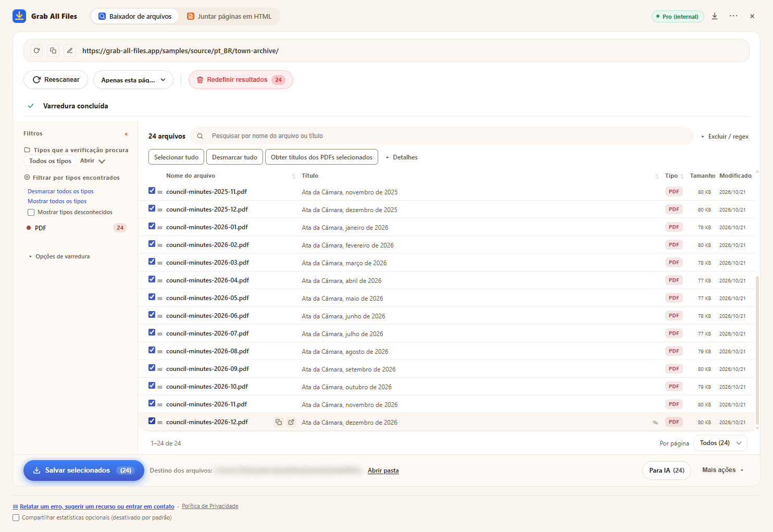The width and height of the screenshot is (773, 532).
Task: Click Obter títulos dos PDFs selecionados
Action: [321, 157]
